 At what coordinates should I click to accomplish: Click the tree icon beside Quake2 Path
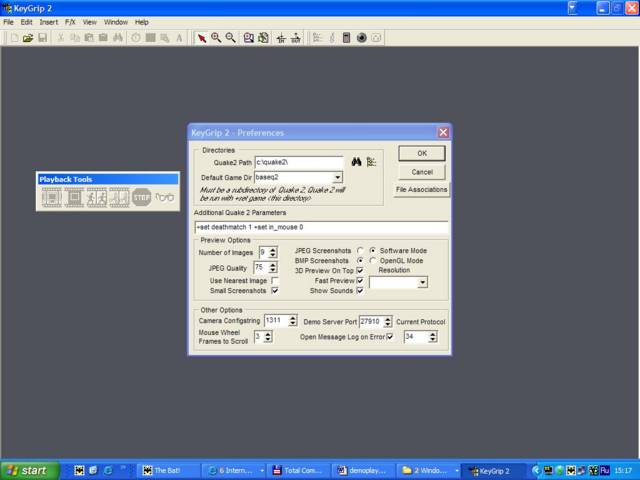click(371, 162)
